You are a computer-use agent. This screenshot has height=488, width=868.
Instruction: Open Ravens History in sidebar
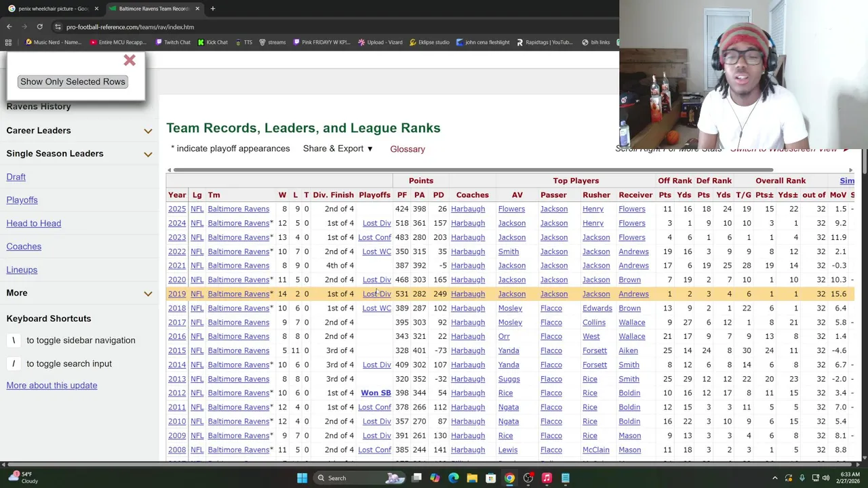[x=39, y=106]
